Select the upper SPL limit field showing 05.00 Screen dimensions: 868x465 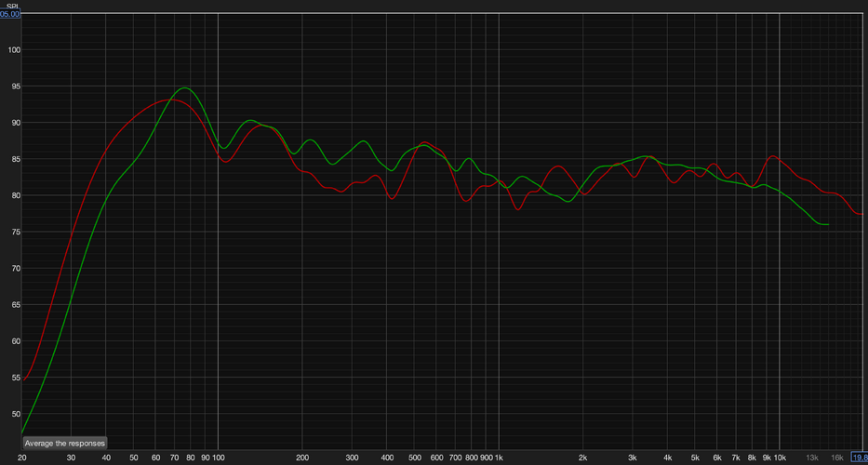[10, 14]
